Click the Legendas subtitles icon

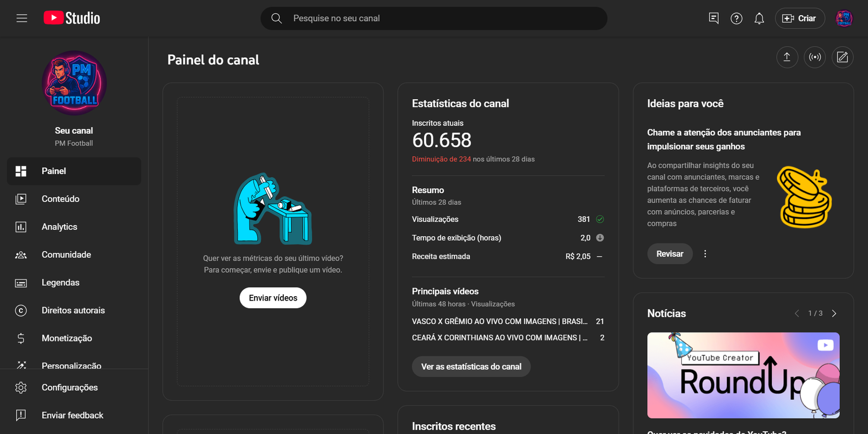coord(21,283)
